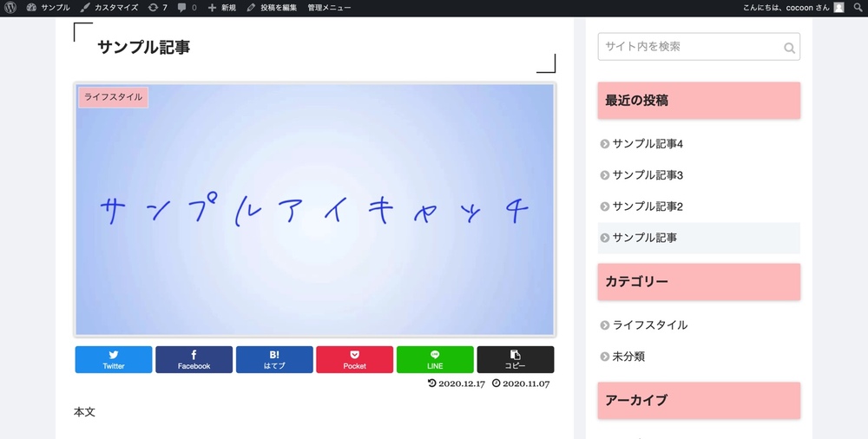Viewport: 868px width, 439px height.
Task: Share the post on Twitter
Action: (x=114, y=360)
